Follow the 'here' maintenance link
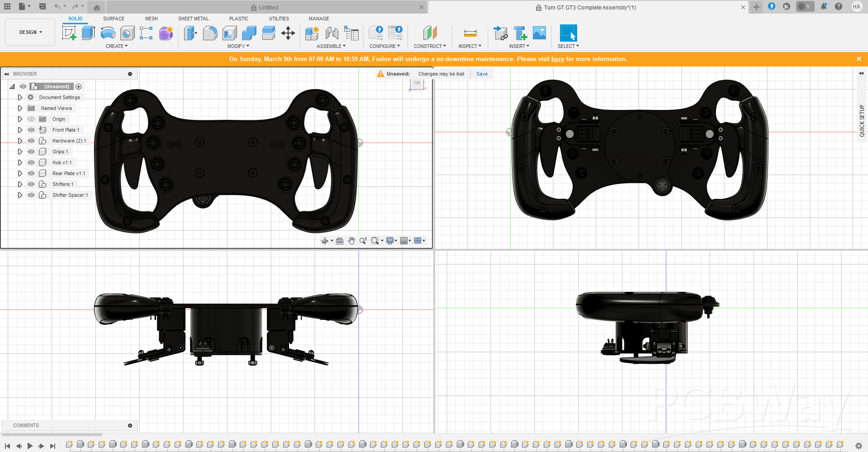868x452 pixels. coord(557,59)
